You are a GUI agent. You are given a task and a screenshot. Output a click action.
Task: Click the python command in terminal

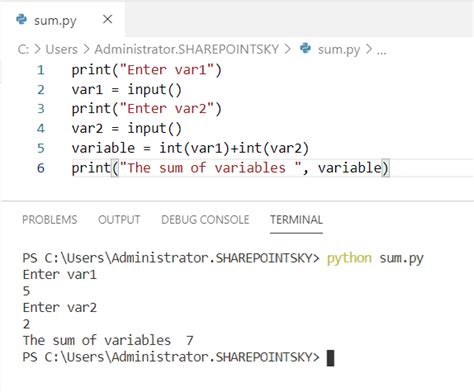click(349, 258)
